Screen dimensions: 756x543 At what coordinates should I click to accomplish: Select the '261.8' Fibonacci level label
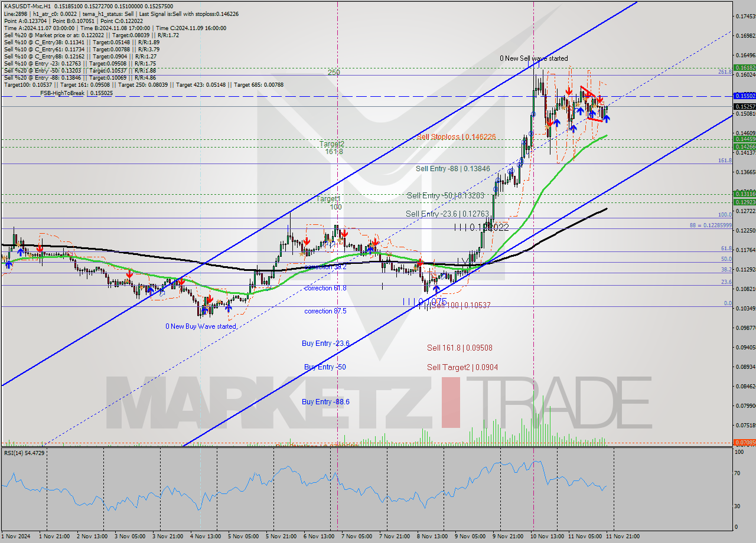725,71
